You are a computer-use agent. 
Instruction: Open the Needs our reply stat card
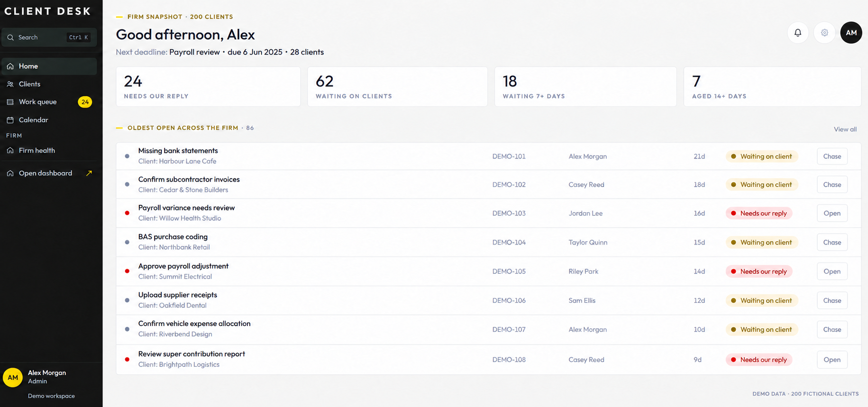point(208,87)
